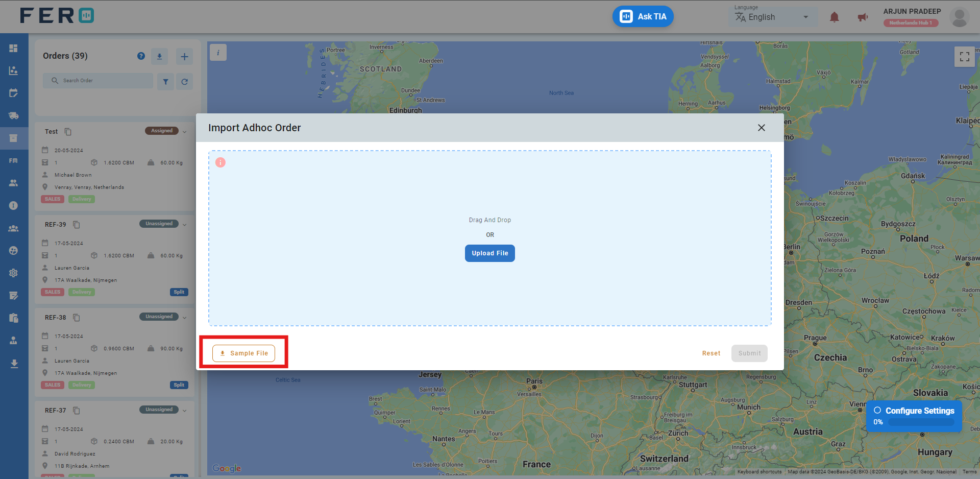Expand the Test order card
The height and width of the screenshot is (479, 980).
(184, 132)
